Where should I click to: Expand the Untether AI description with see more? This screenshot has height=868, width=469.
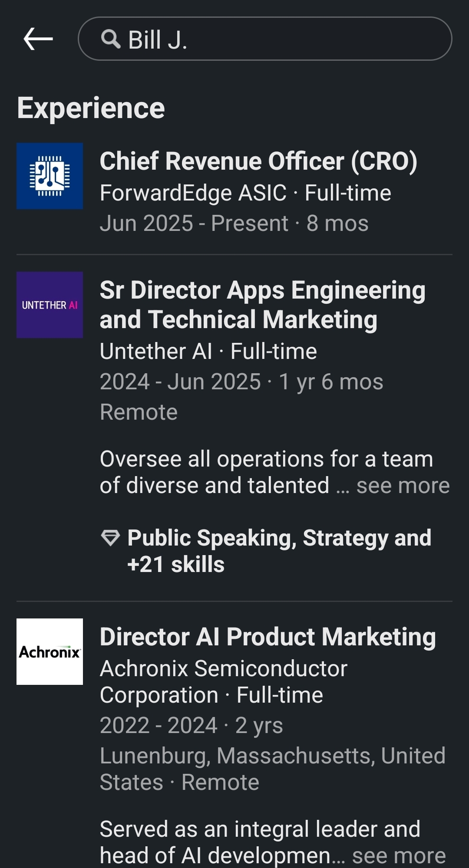(403, 486)
